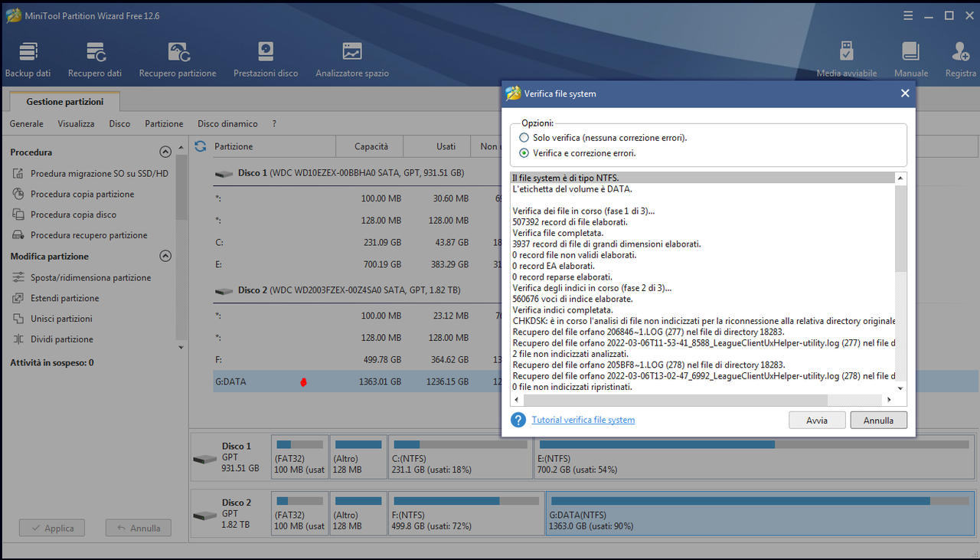This screenshot has width=980, height=560.
Task: Choose Unisci partizioni action
Action: pyautogui.click(x=52, y=319)
